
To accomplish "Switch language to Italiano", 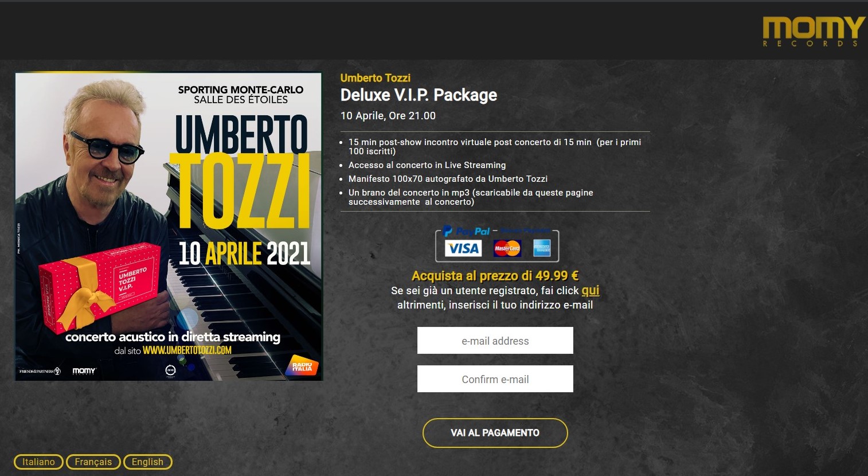I will click(38, 462).
